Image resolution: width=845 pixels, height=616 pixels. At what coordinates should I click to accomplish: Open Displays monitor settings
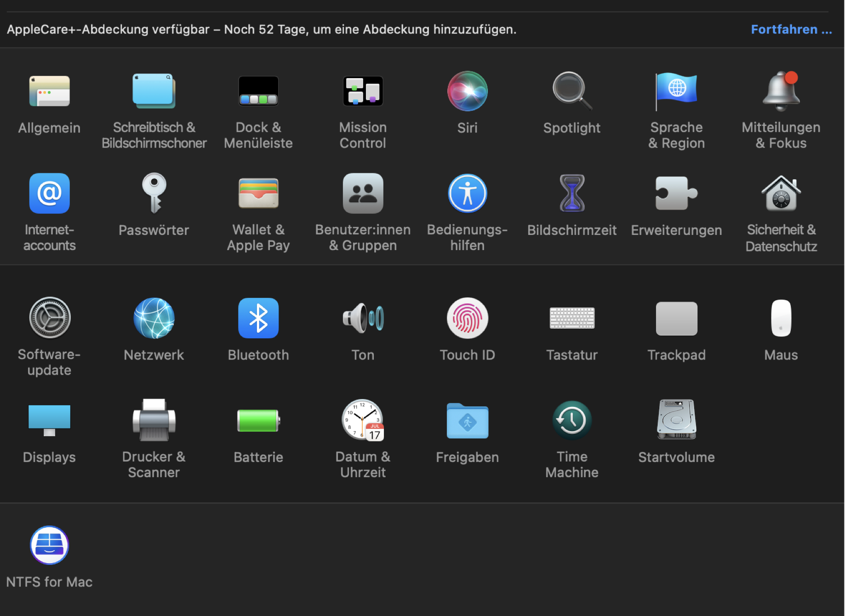tap(50, 420)
